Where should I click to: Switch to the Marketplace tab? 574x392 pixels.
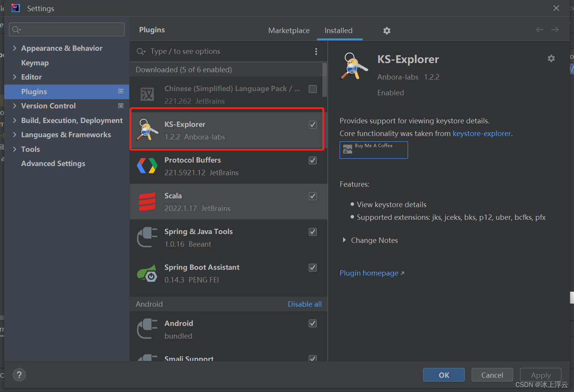click(289, 30)
